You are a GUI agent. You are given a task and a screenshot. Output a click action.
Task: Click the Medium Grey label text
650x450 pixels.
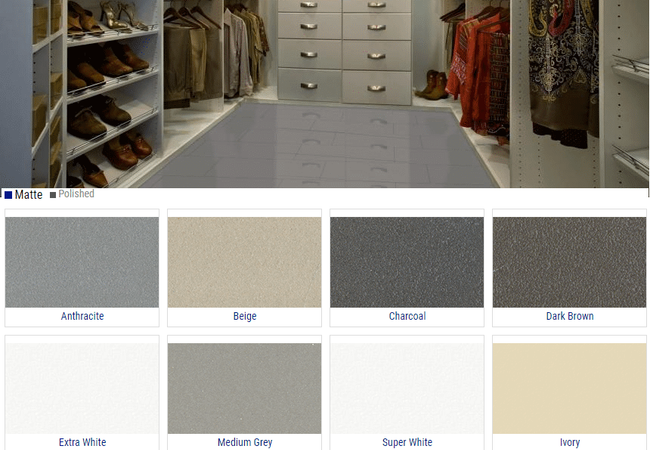coord(245,442)
